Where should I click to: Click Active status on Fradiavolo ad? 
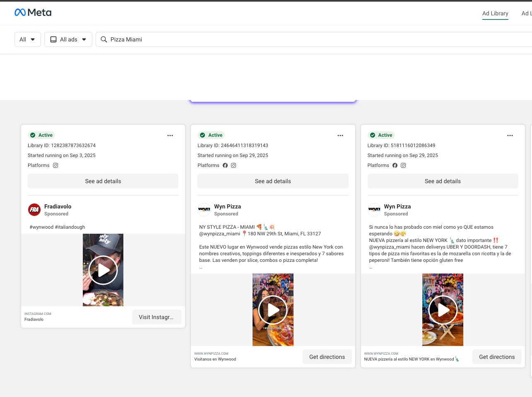click(x=41, y=135)
